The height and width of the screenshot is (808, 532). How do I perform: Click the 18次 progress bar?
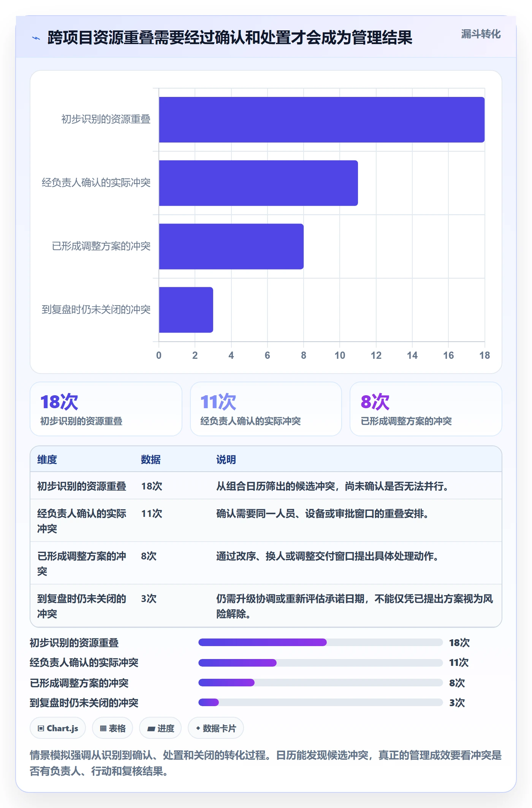321,642
